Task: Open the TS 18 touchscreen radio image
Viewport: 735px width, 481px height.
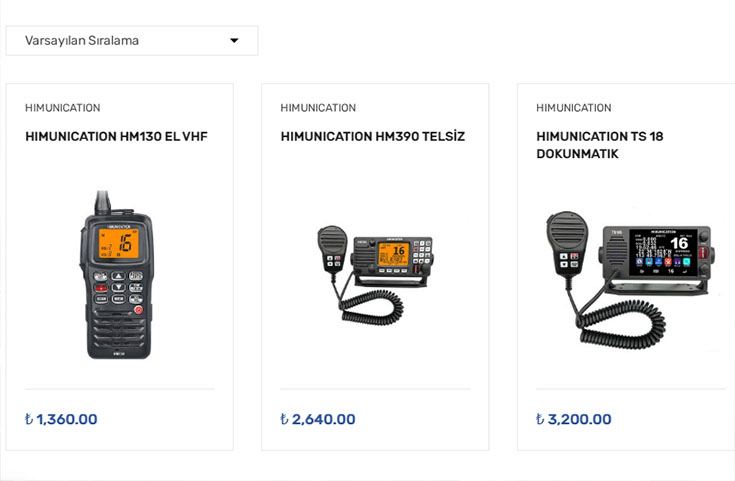Action: click(x=630, y=280)
